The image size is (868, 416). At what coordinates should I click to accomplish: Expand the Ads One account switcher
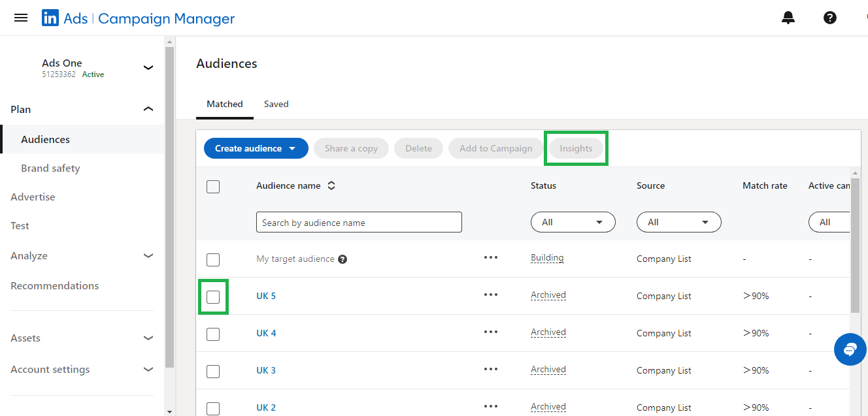coord(148,68)
